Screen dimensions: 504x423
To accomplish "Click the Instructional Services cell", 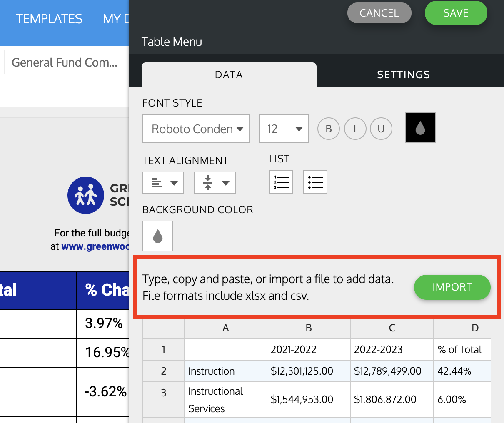I will click(226, 400).
